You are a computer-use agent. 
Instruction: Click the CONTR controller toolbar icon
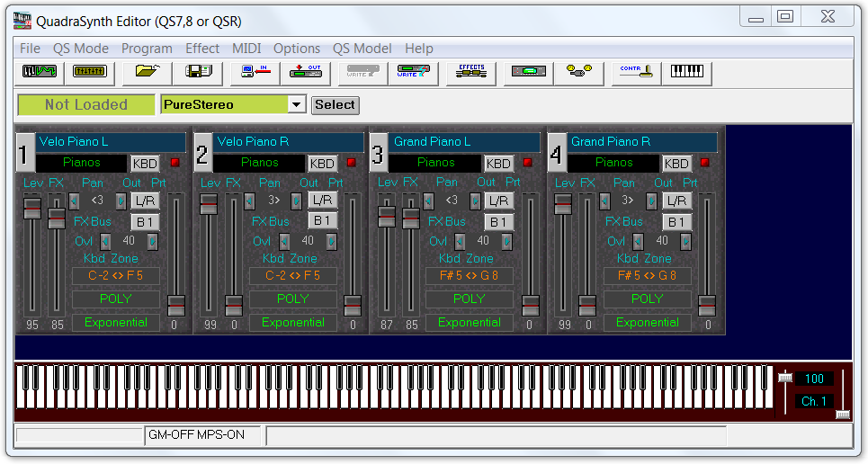tap(636, 72)
